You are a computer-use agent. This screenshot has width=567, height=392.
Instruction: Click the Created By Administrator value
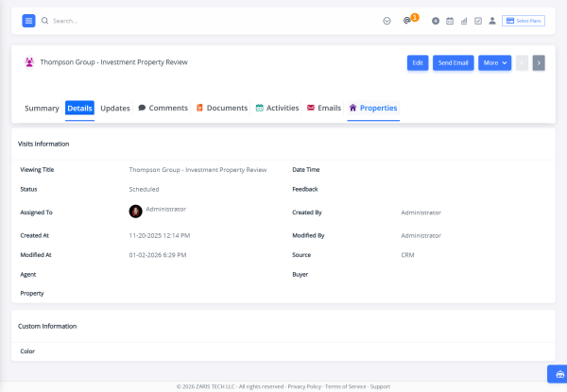click(421, 213)
